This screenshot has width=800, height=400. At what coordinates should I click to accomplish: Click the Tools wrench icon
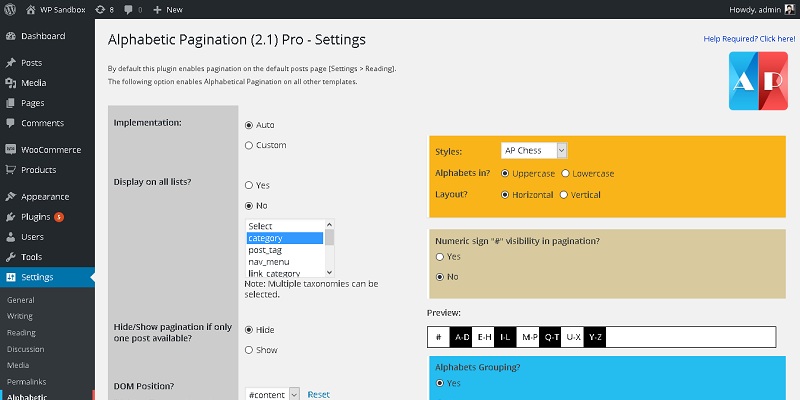[10, 257]
